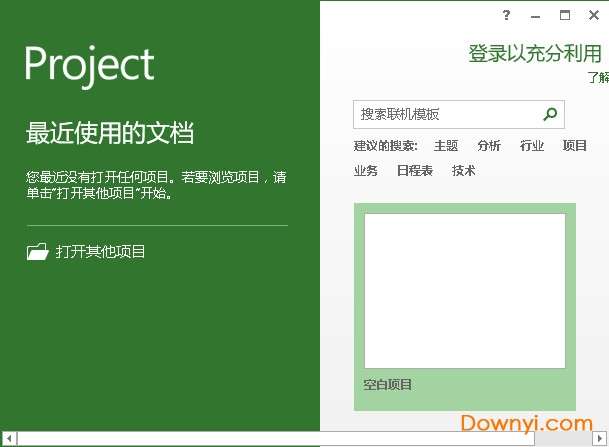Click the 了解 learn more link
The width and height of the screenshot is (609, 447).
tap(598, 77)
